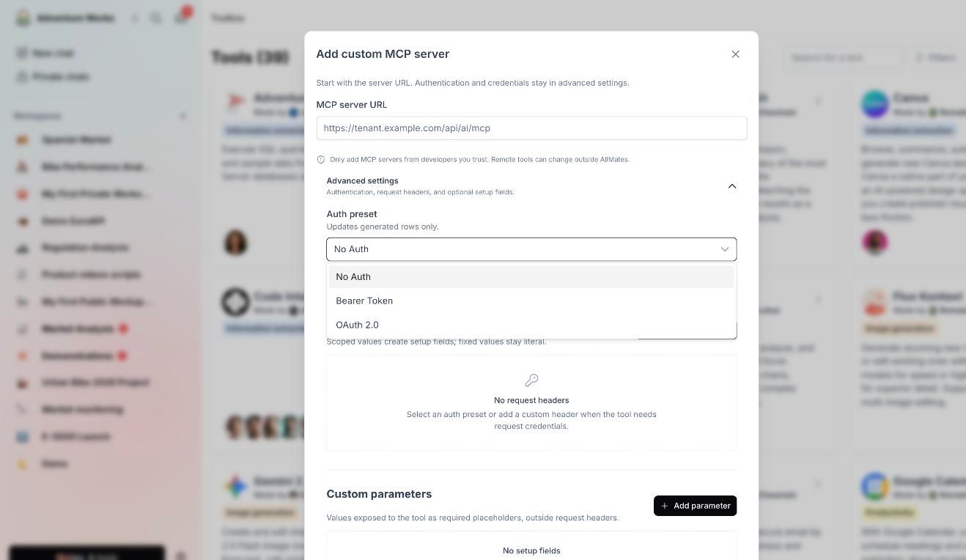Click the key icon in request headers

tap(531, 380)
